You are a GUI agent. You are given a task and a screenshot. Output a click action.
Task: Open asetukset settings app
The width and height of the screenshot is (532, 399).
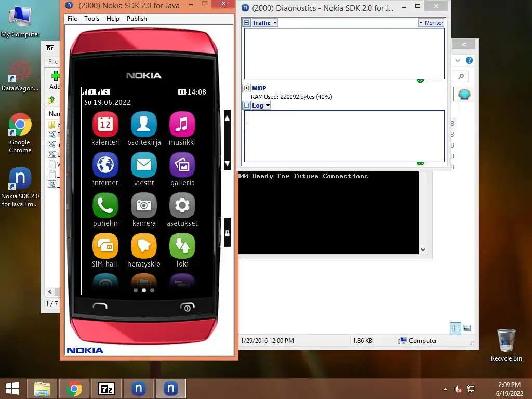[x=182, y=206]
